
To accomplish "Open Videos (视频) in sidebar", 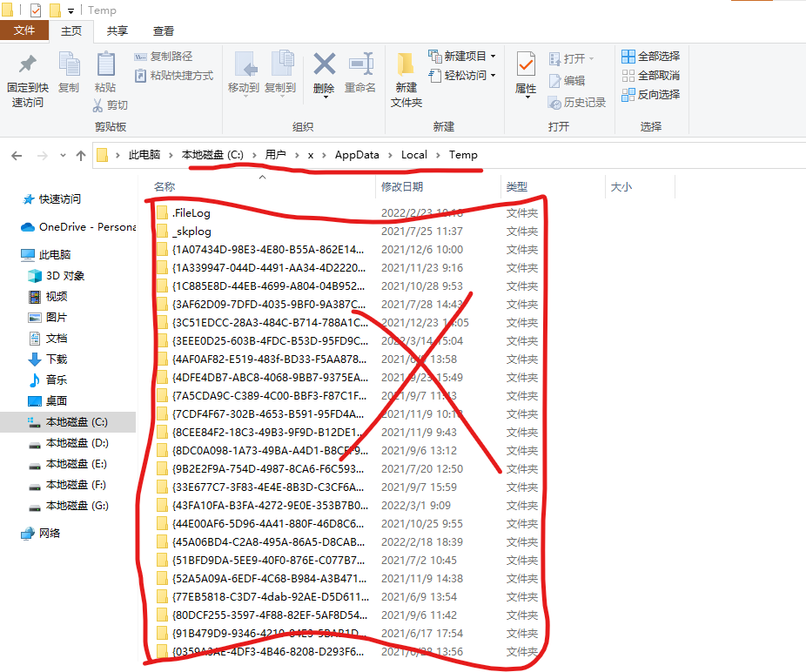I will click(48, 297).
